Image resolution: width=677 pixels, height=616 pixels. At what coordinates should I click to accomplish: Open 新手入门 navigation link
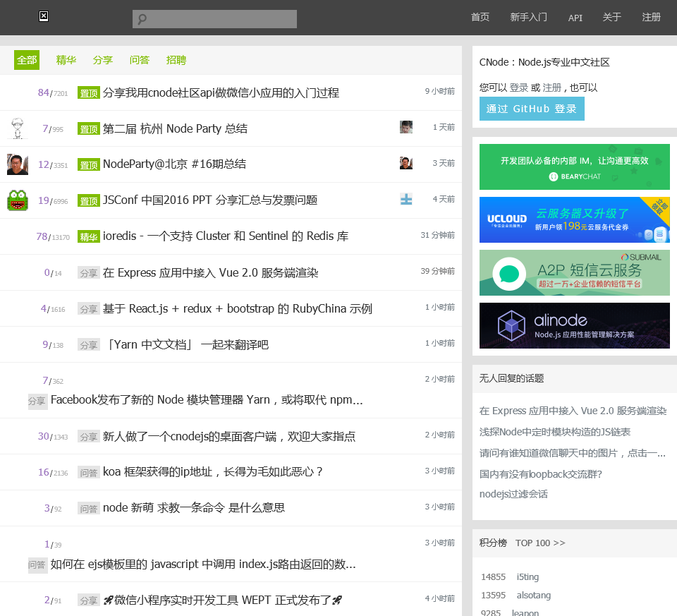pos(528,17)
